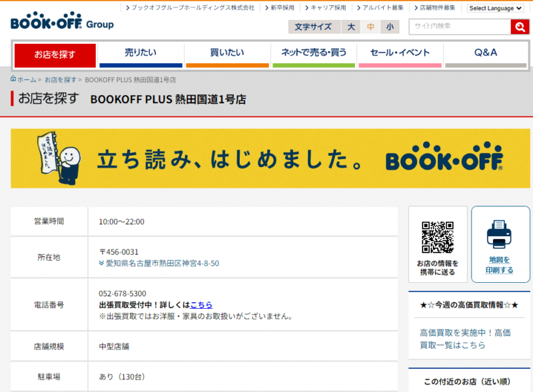Open the 売りたい navigation tab
533x392 pixels.
click(141, 55)
